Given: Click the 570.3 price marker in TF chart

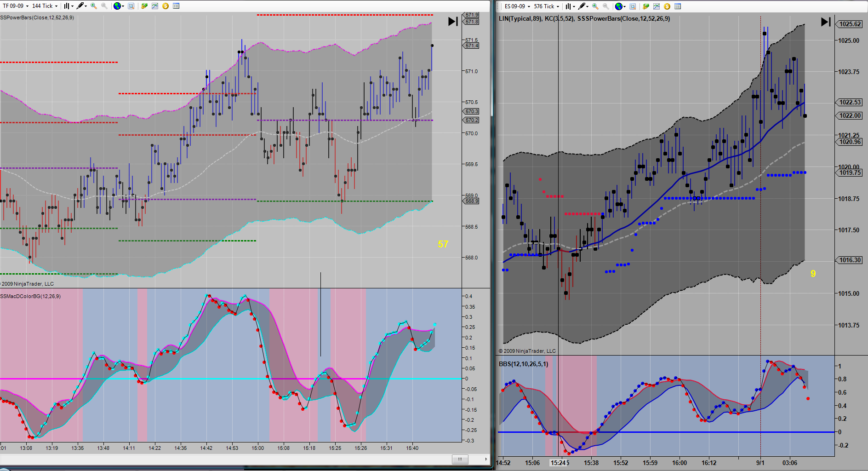Looking at the screenshot, I should coord(472,111).
